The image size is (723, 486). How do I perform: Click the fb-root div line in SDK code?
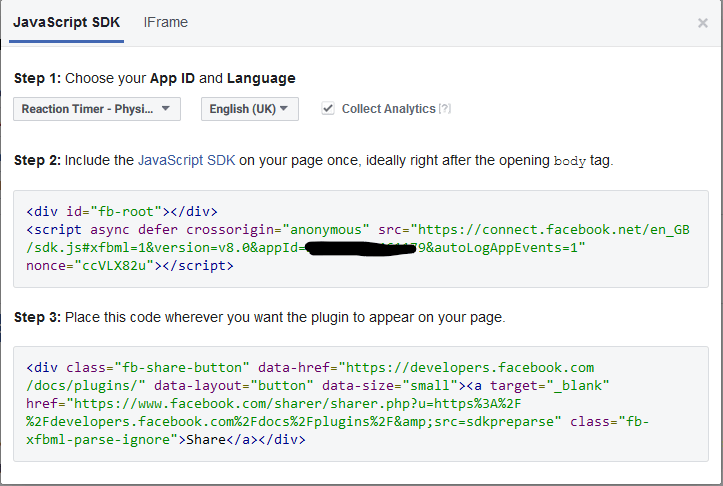click(x=122, y=212)
